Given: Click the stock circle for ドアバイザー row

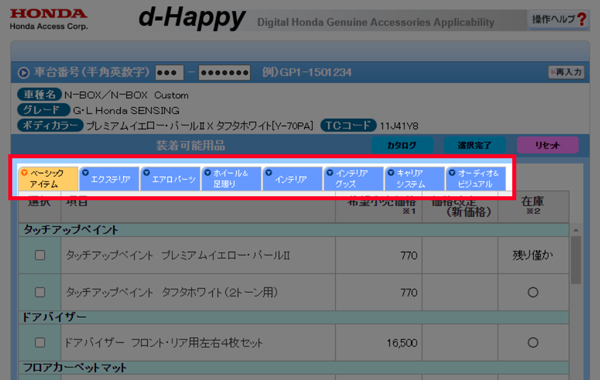Looking at the screenshot, I should click(x=533, y=342).
